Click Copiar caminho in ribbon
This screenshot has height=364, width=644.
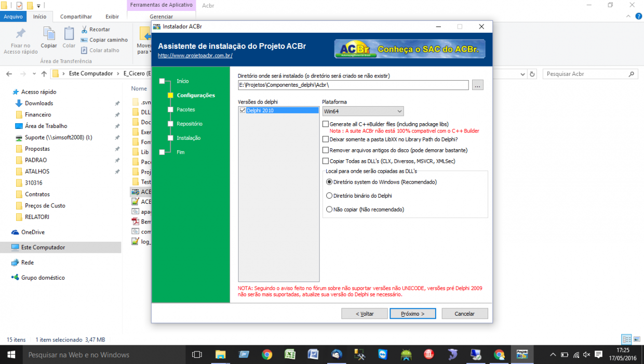(x=104, y=40)
